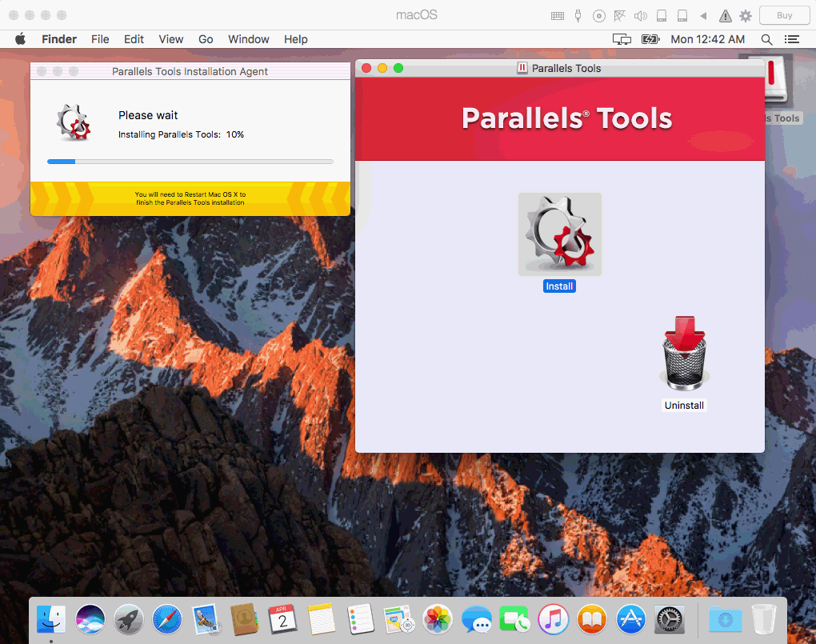Click the Buy button in VM toolbar

point(784,15)
